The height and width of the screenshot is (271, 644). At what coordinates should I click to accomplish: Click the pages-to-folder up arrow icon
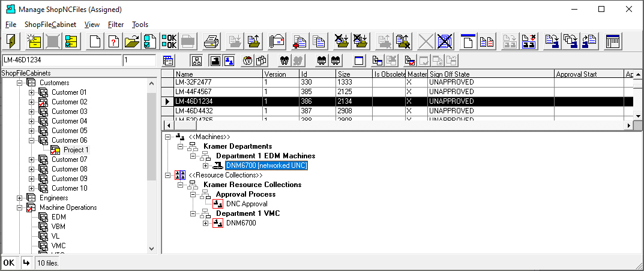pyautogui.click(x=253, y=41)
